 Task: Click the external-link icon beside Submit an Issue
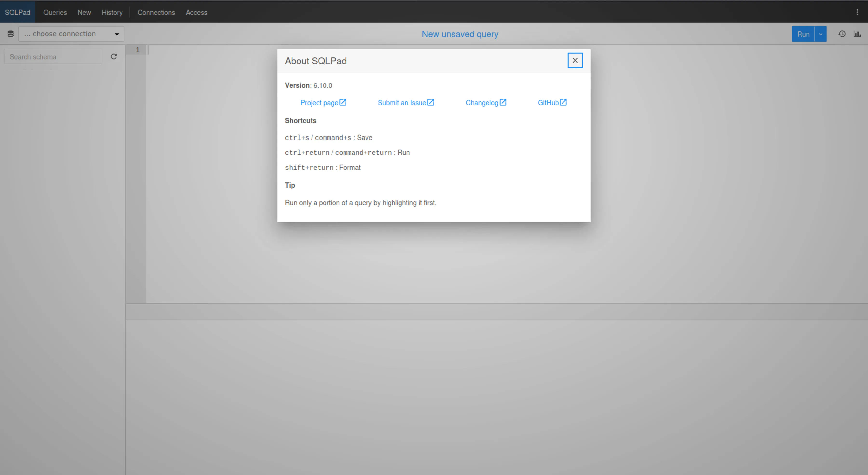pyautogui.click(x=431, y=102)
